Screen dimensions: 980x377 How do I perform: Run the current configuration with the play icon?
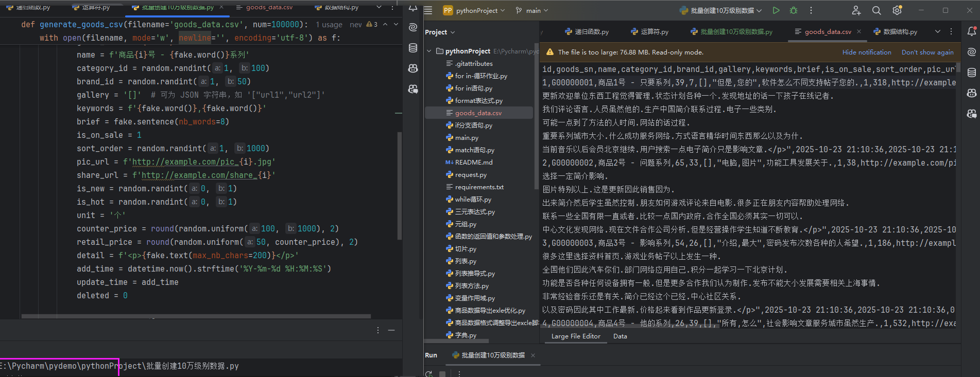776,10
